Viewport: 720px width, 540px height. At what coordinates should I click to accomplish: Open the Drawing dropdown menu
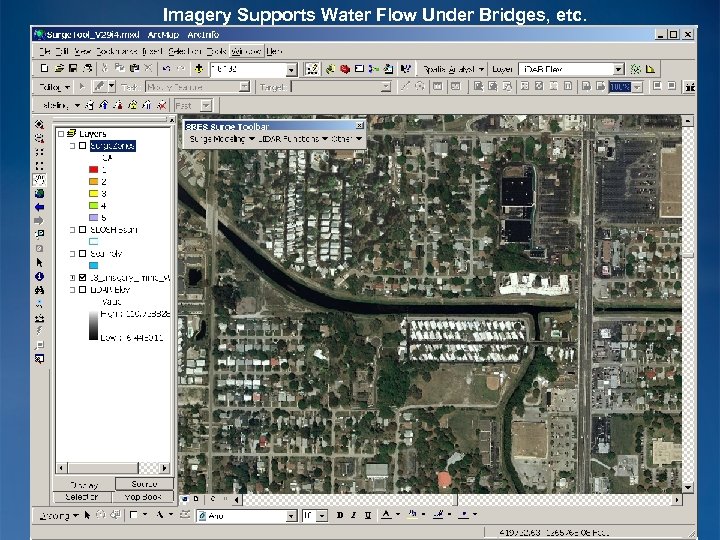click(59, 516)
